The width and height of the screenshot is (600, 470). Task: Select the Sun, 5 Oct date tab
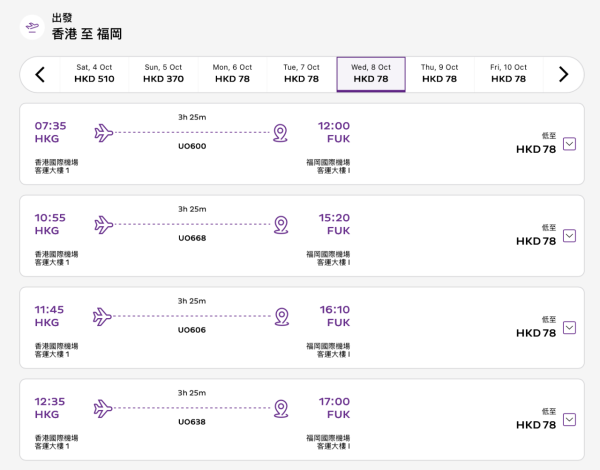click(163, 73)
